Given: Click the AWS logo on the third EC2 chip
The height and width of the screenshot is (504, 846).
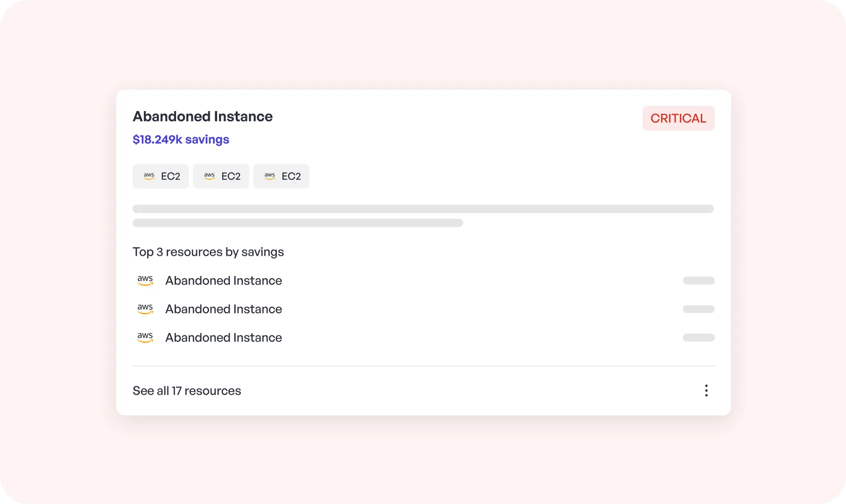Looking at the screenshot, I should click(x=269, y=176).
